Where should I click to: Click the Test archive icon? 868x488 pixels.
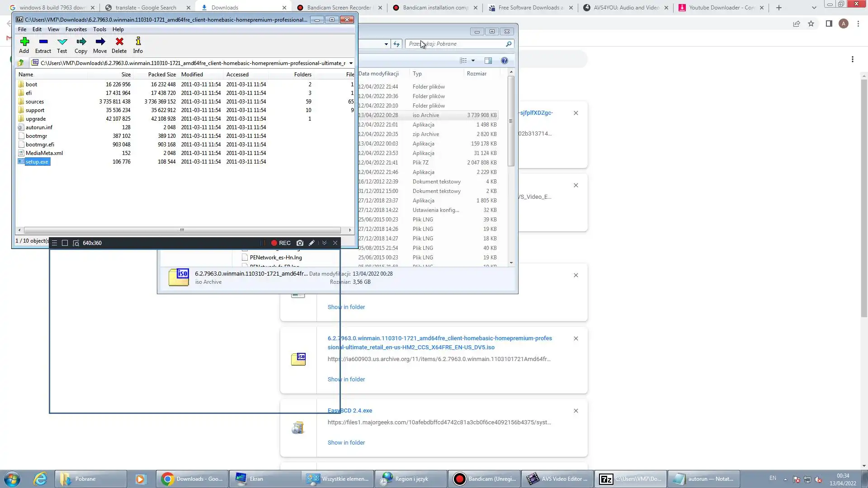[62, 45]
